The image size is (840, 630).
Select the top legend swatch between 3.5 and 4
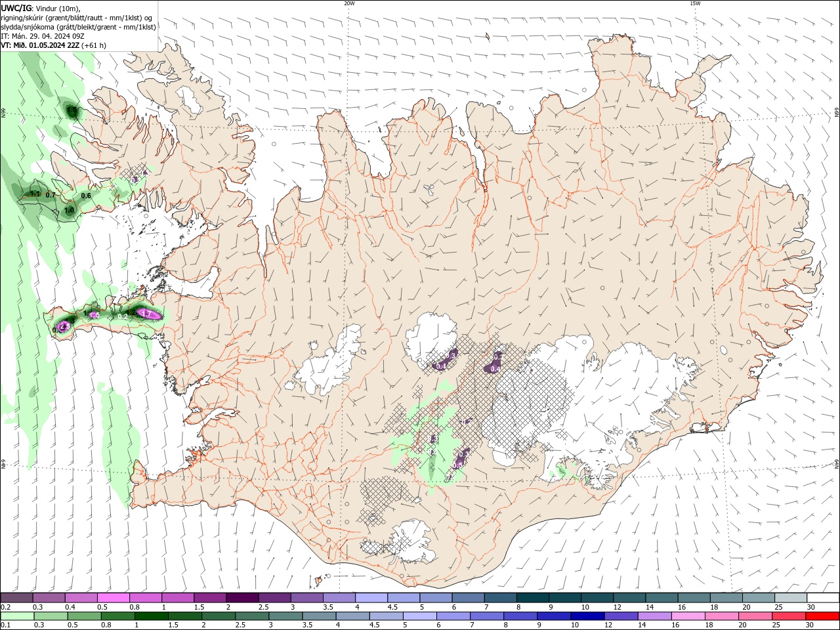[x=338, y=598]
